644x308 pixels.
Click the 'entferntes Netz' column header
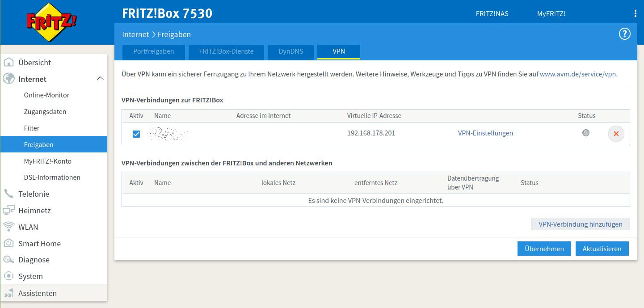click(375, 182)
